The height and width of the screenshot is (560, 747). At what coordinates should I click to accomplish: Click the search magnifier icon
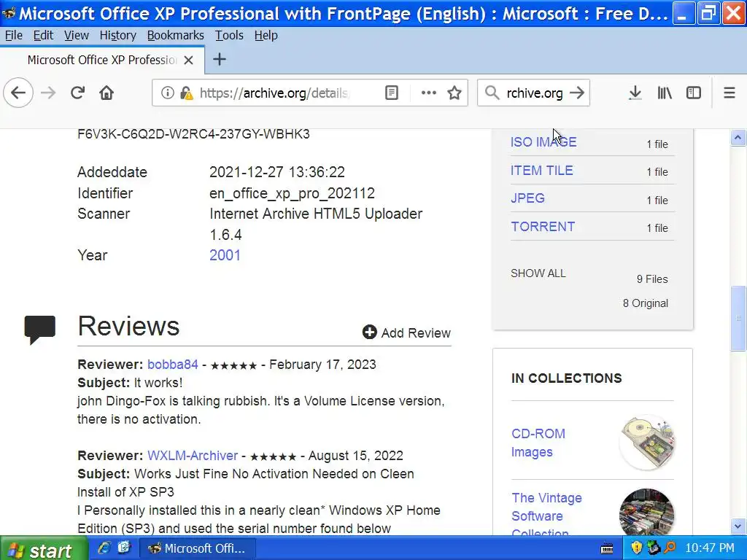pyautogui.click(x=492, y=93)
